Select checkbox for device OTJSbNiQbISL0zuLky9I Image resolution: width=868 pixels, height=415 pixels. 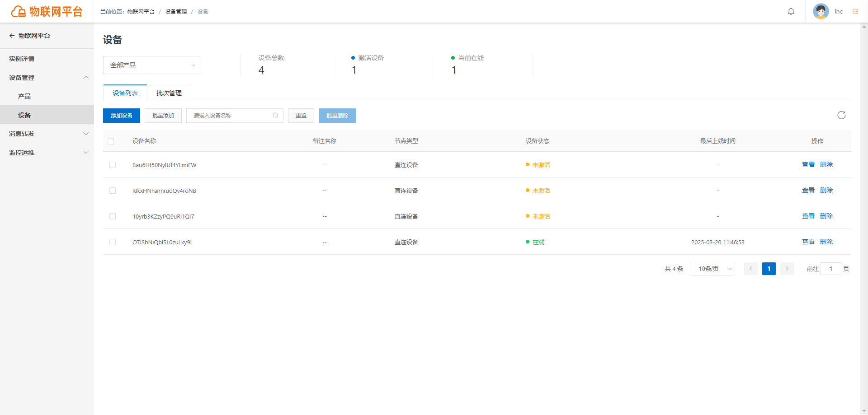coord(113,242)
